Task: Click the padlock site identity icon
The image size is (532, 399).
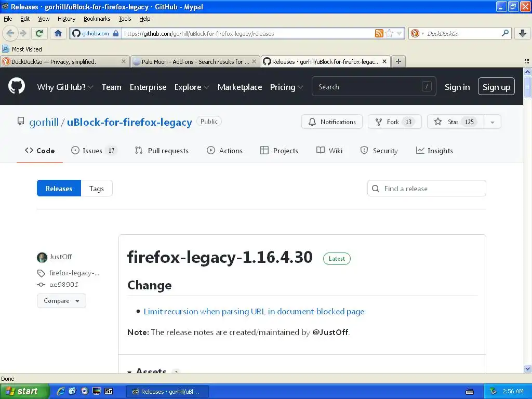Action: pyautogui.click(x=116, y=33)
